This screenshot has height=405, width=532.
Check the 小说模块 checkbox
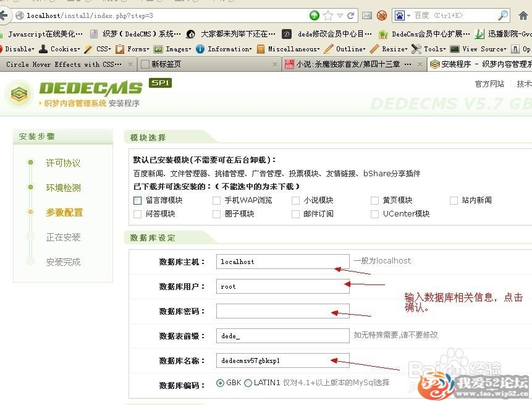coord(295,200)
